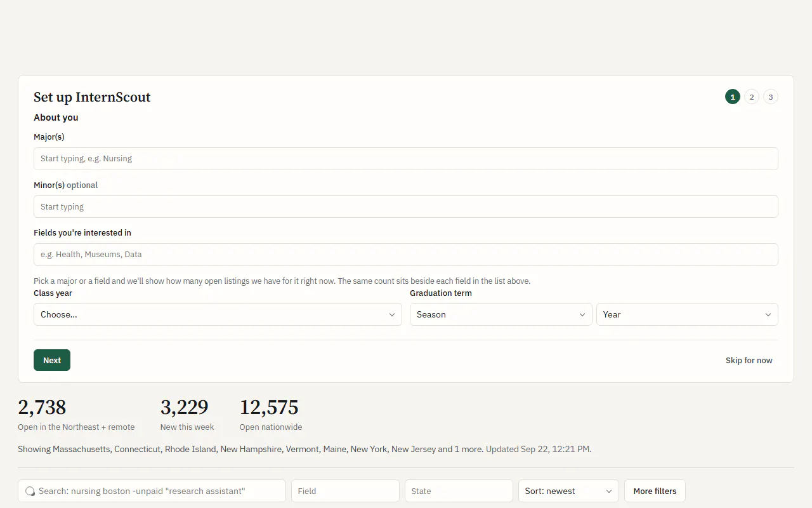Click the Updated Sep 22, 12:21 PM text
The image size is (812, 508).
(539, 449)
